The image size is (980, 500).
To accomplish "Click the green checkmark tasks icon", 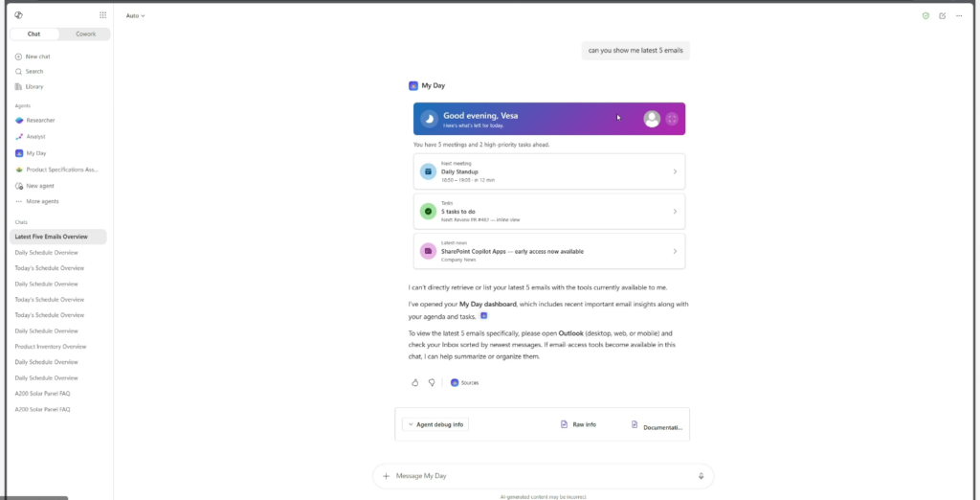I will (428, 212).
